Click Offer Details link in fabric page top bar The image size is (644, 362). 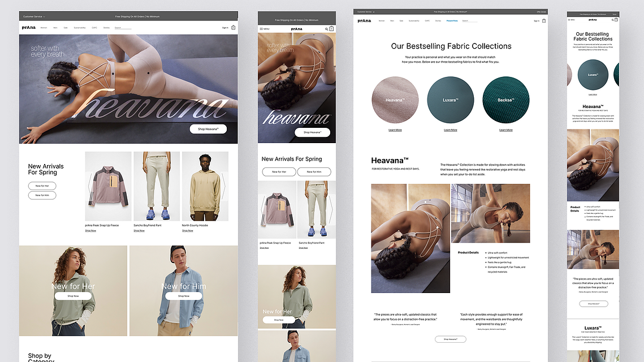541,12
